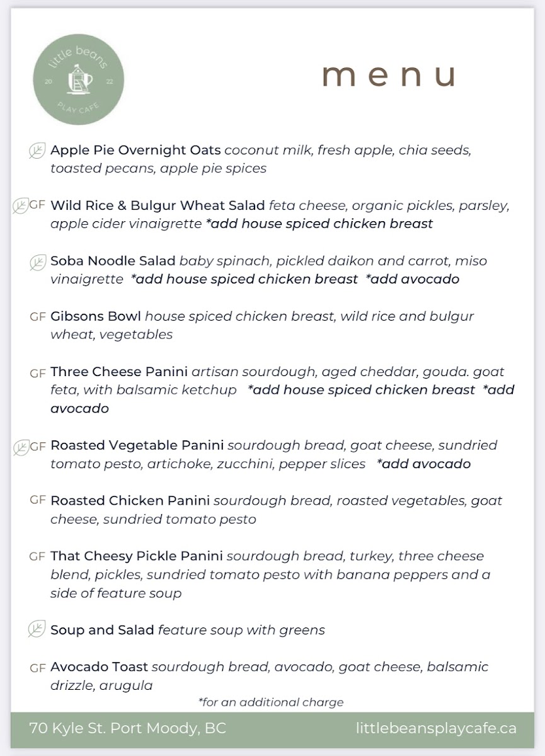545x756 pixels.
Task: Click leaf icon next to Soup and Salad
Action: tap(37, 629)
